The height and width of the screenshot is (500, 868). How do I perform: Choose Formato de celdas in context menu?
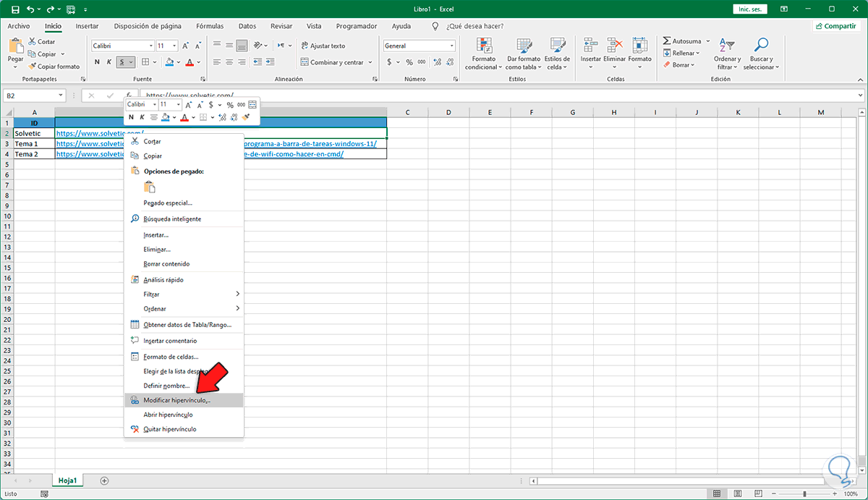(x=184, y=357)
